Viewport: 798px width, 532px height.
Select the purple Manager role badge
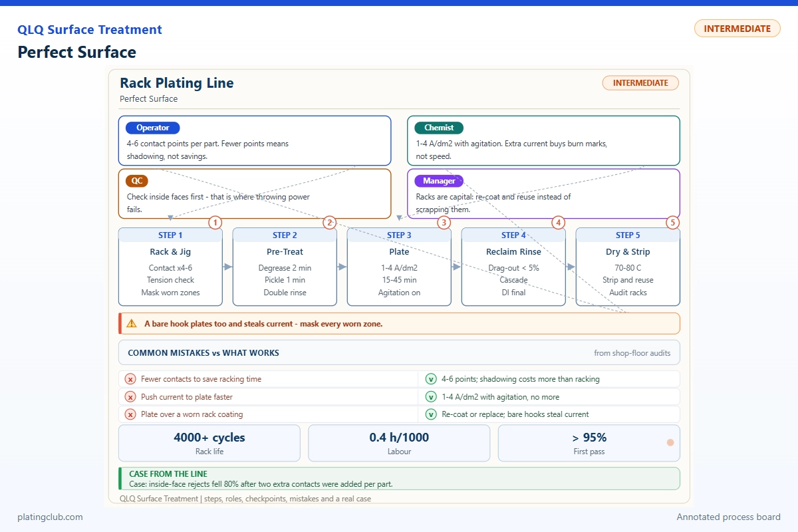point(439,181)
